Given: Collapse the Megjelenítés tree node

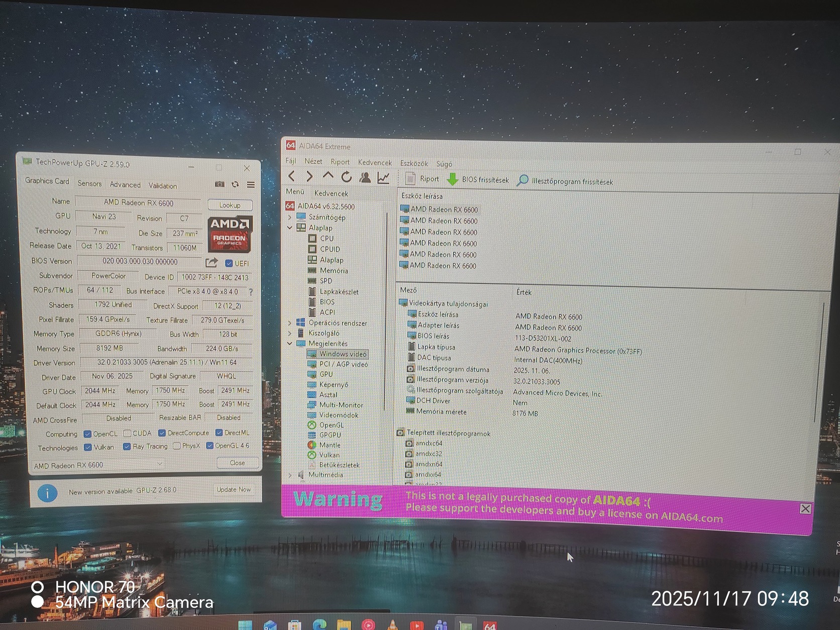Looking at the screenshot, I should pyautogui.click(x=290, y=343).
